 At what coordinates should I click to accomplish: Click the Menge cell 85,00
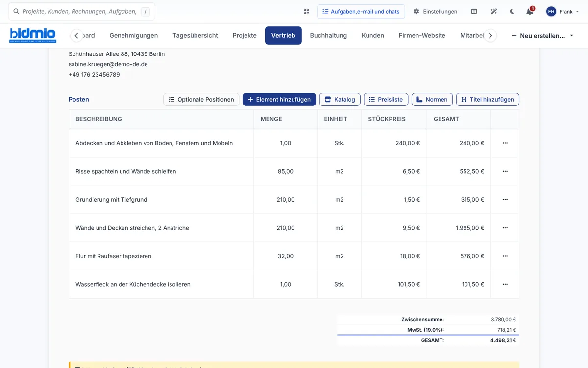(286, 171)
